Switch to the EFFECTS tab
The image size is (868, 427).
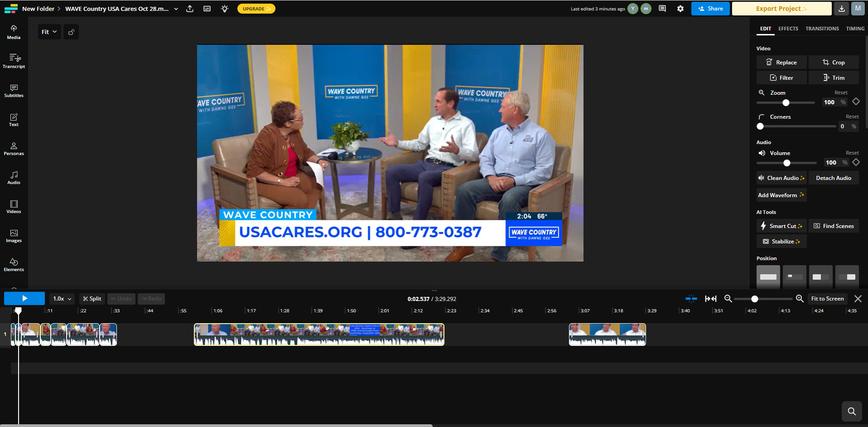tap(788, 29)
